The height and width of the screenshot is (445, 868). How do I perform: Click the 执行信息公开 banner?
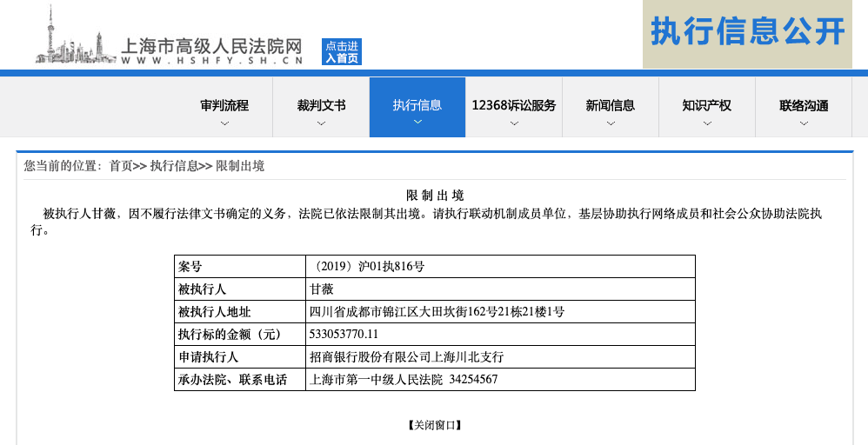pyautogui.click(x=747, y=34)
